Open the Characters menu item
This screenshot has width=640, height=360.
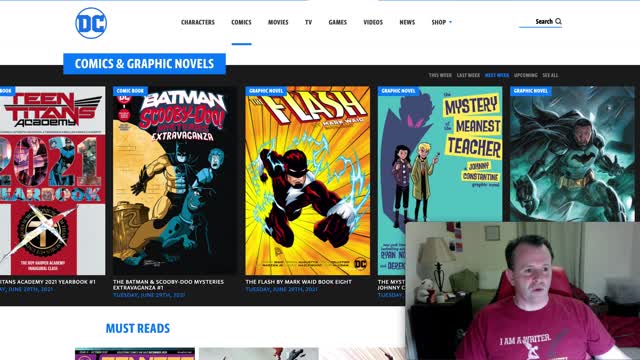click(198, 22)
